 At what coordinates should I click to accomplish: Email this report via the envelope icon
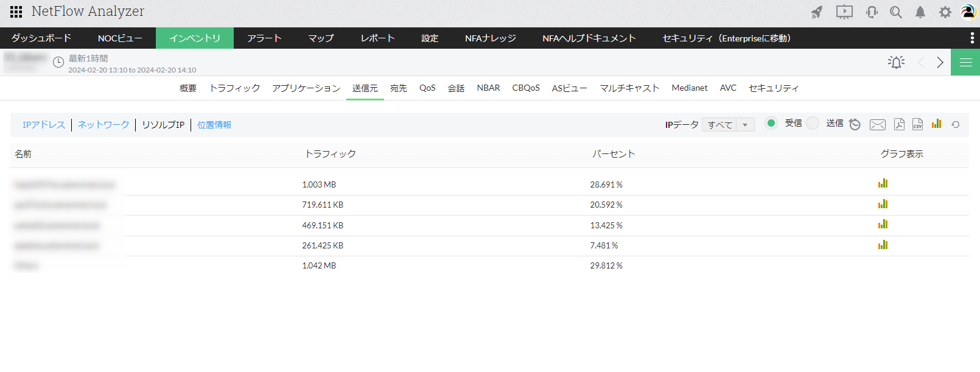pos(877,124)
